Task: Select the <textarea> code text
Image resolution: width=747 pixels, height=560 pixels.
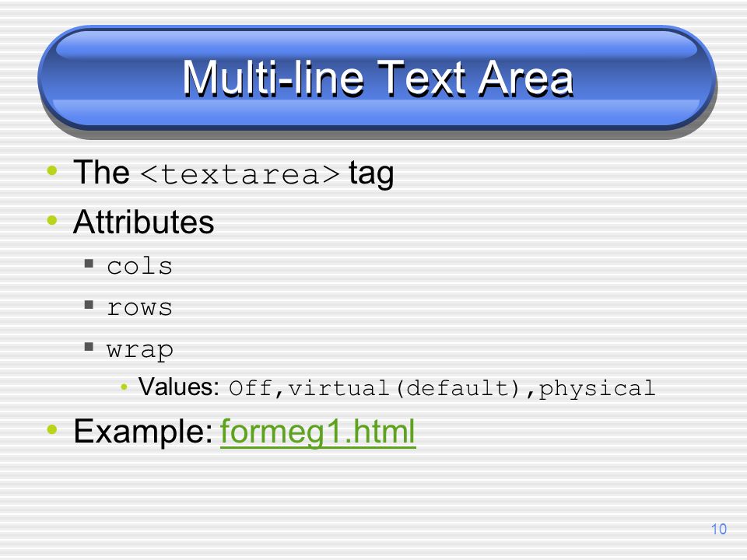Action: pyautogui.click(x=240, y=173)
